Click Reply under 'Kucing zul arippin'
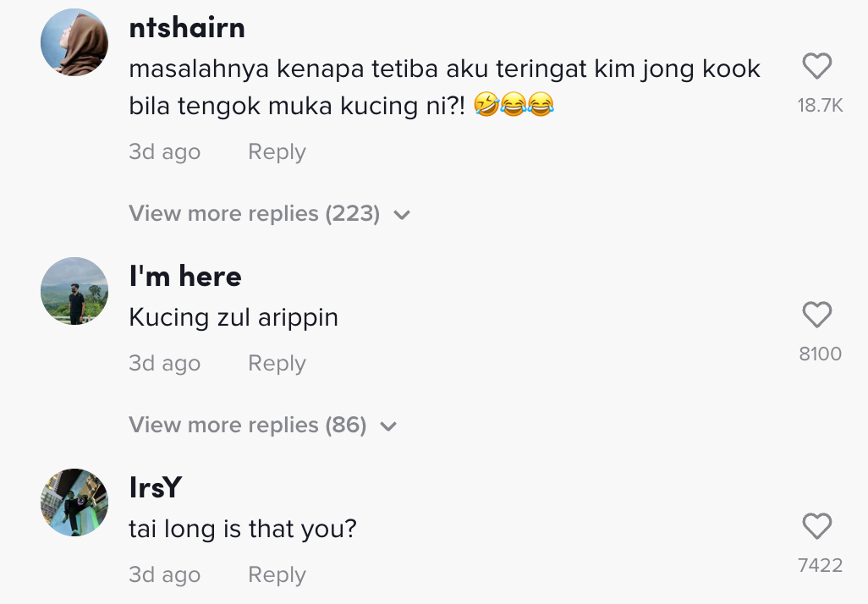This screenshot has width=868, height=604. (x=277, y=364)
